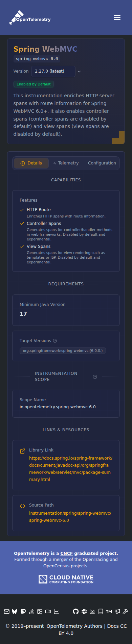Click the image icon in footer
132x644 pixels.
(x=40, y=611)
